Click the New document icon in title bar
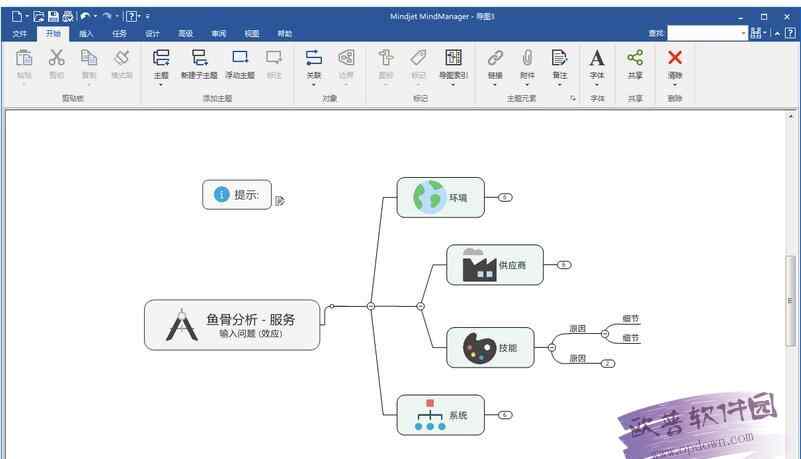Image resolution: width=801 pixels, height=459 pixels. (16, 16)
